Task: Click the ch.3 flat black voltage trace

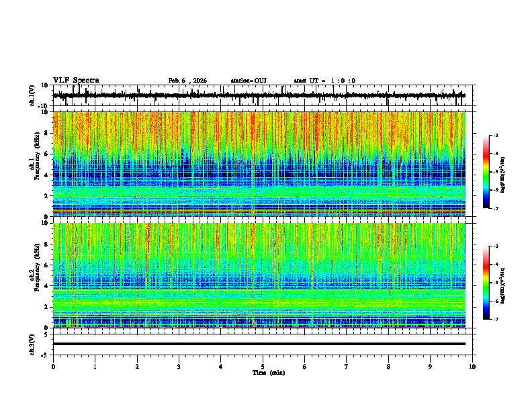Action: click(x=259, y=344)
